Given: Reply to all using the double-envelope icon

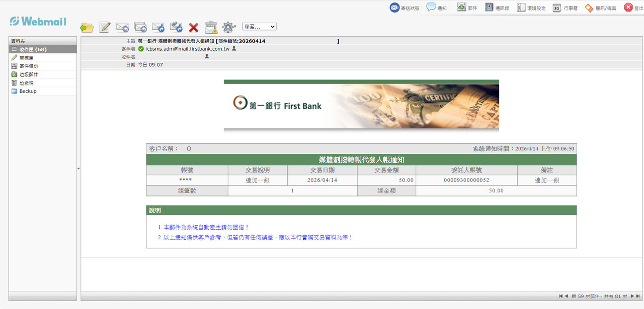Looking at the screenshot, I should tap(140, 27).
